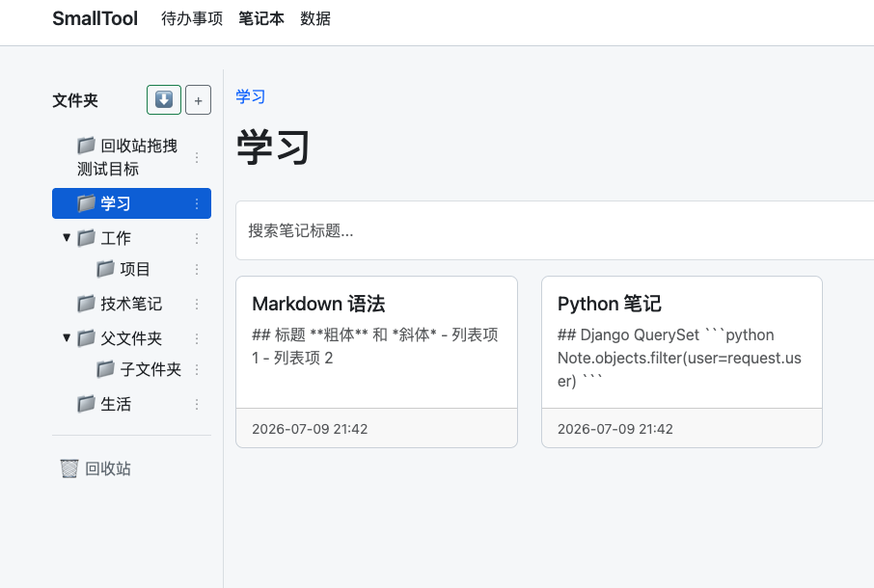Screen dimensions: 874x588
Task: Open the Python 笔记 note card
Action: [682, 361]
